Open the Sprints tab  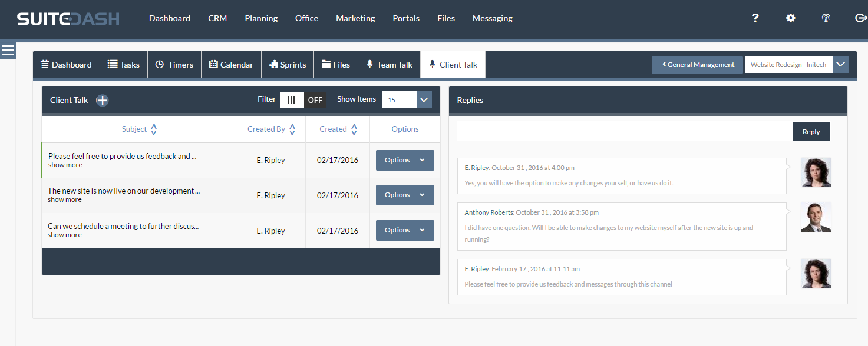coord(288,65)
